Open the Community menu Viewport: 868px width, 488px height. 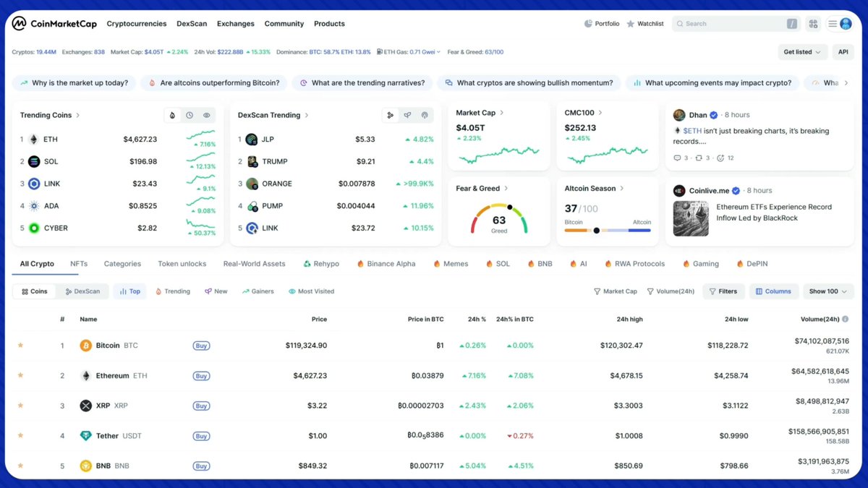[284, 24]
